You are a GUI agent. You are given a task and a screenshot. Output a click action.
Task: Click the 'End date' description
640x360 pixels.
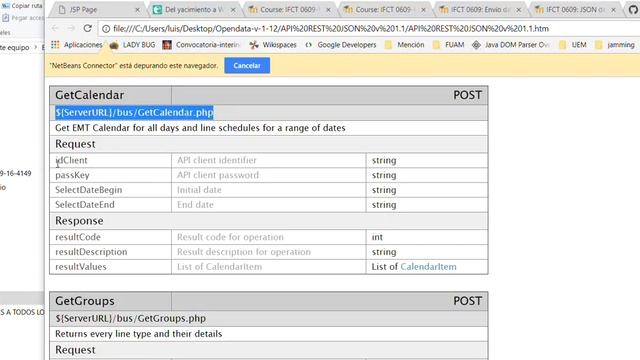(x=195, y=204)
